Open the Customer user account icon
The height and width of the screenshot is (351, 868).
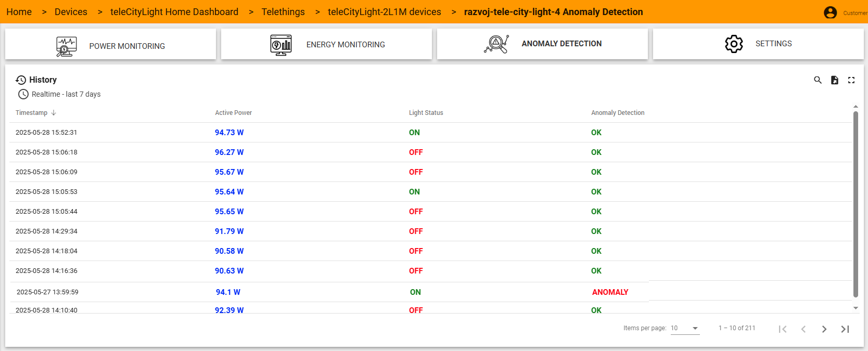point(831,12)
